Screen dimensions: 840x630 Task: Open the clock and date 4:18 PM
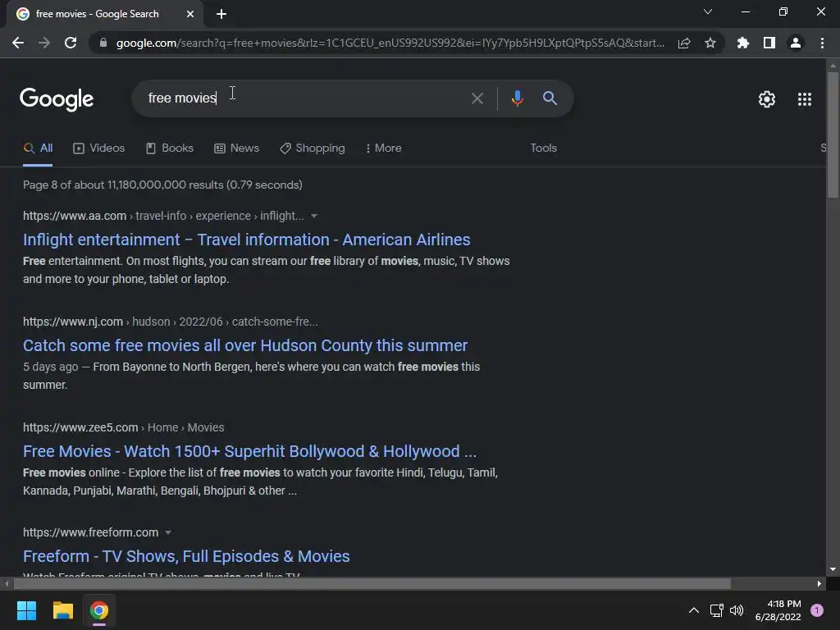778,610
